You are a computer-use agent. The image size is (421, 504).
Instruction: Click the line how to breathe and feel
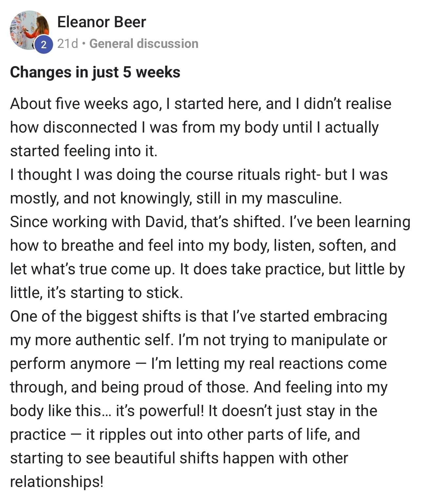click(x=203, y=245)
